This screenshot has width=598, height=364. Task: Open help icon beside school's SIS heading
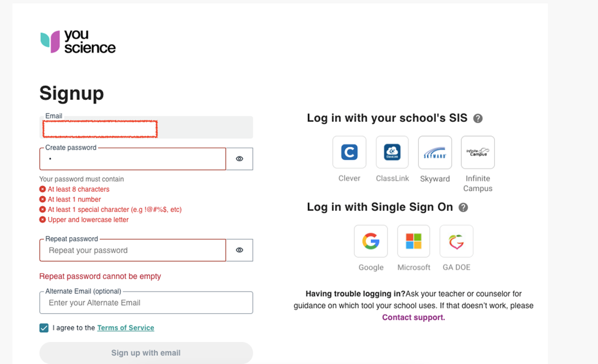pos(478,118)
